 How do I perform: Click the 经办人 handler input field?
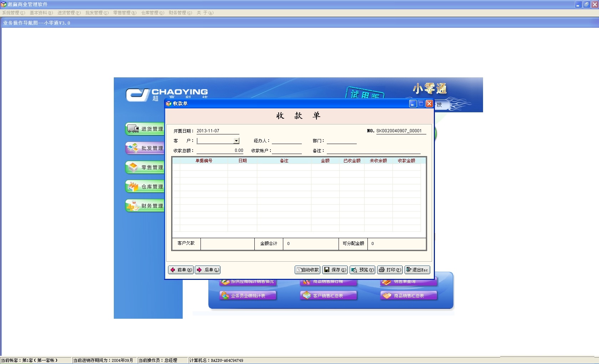coord(287,141)
